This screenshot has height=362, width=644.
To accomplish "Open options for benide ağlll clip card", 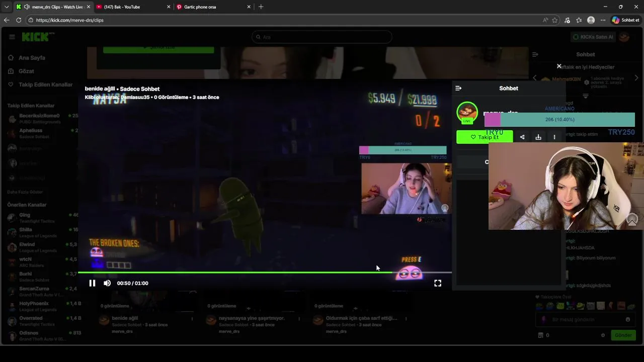I will [192, 318].
